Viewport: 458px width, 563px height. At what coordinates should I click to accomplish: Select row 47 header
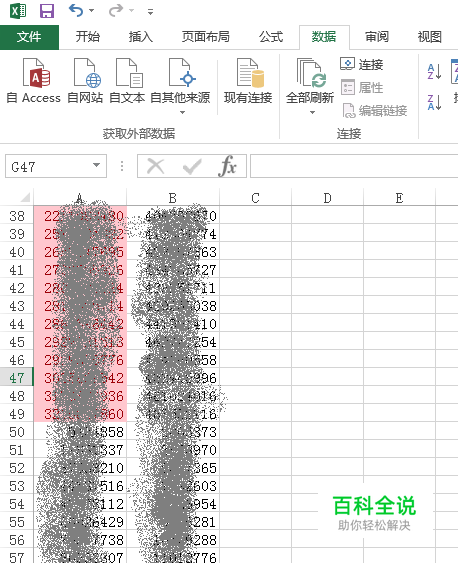click(17, 378)
